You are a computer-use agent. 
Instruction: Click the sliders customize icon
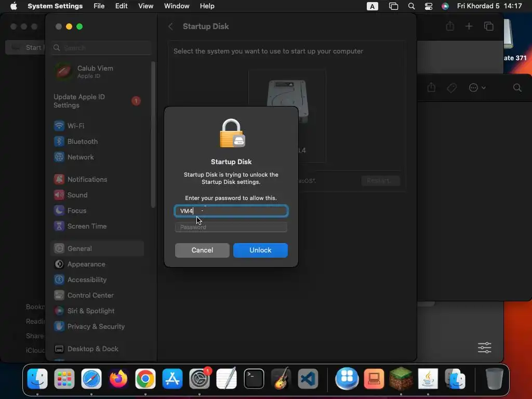coord(485,348)
